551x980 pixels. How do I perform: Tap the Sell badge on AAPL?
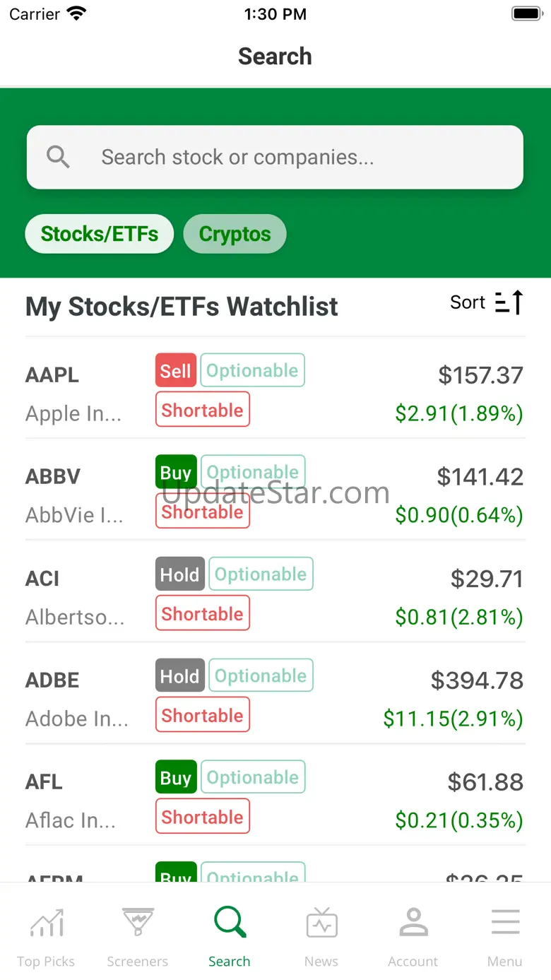[x=176, y=370]
